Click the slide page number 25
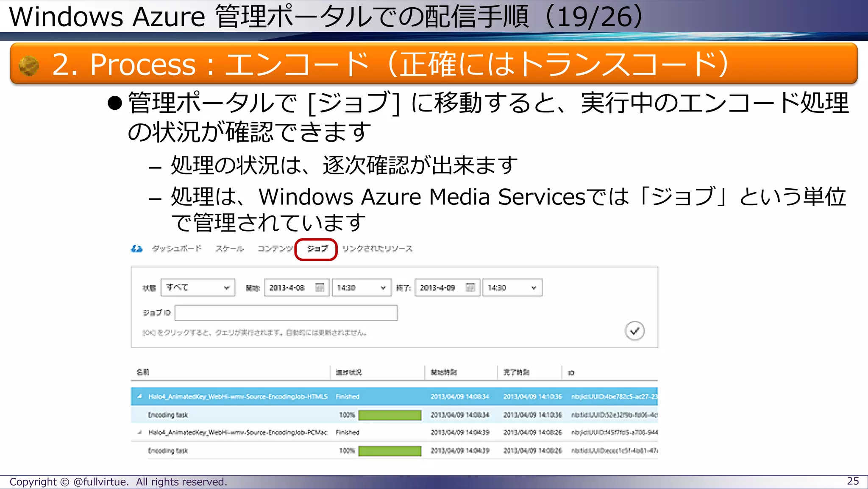The height and width of the screenshot is (489, 868). [853, 481]
